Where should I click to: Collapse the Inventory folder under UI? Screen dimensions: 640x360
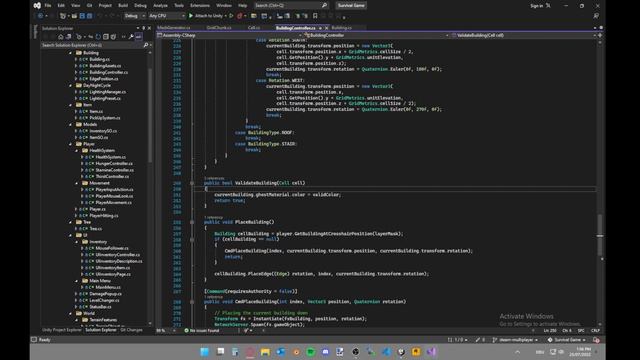(76, 242)
